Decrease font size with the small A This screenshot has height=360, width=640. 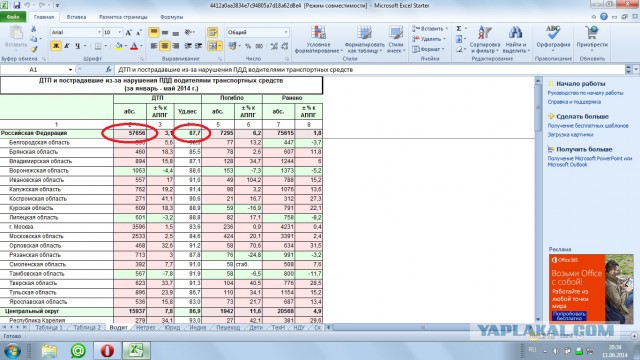tap(138, 32)
